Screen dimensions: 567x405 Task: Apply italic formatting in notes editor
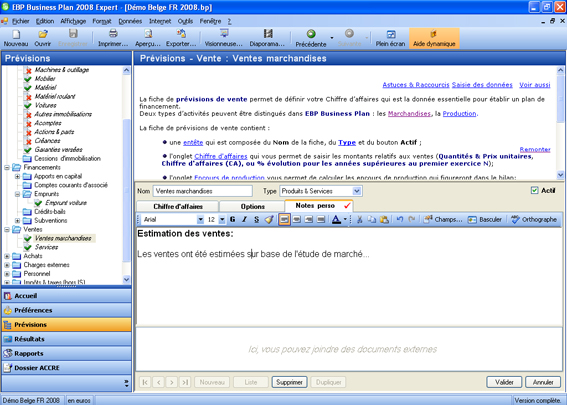coord(244,219)
